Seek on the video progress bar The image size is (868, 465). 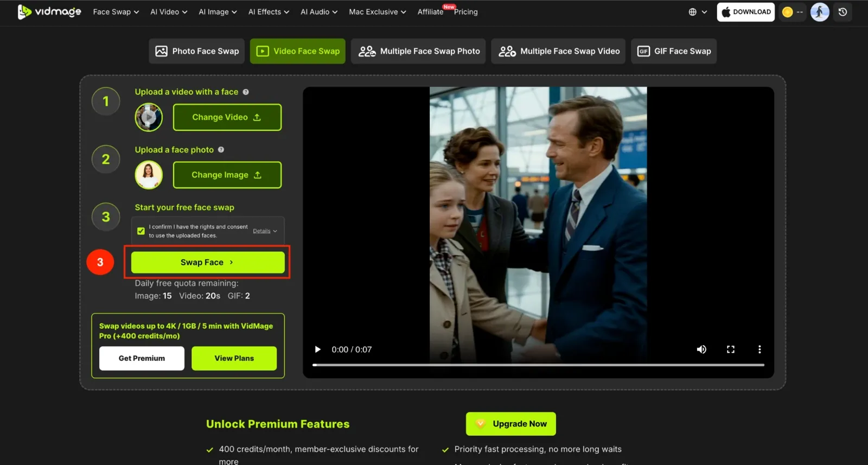pyautogui.click(x=538, y=365)
